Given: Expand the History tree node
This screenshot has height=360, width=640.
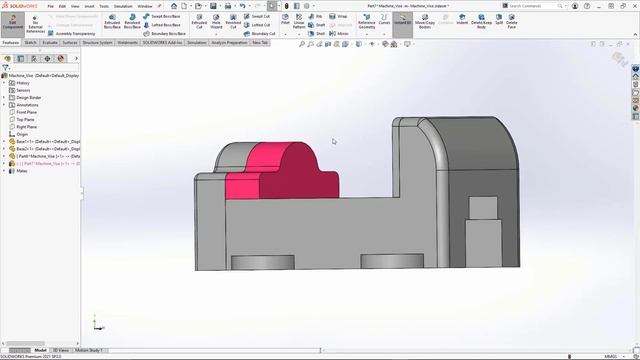Looking at the screenshot, I should pos(4,83).
